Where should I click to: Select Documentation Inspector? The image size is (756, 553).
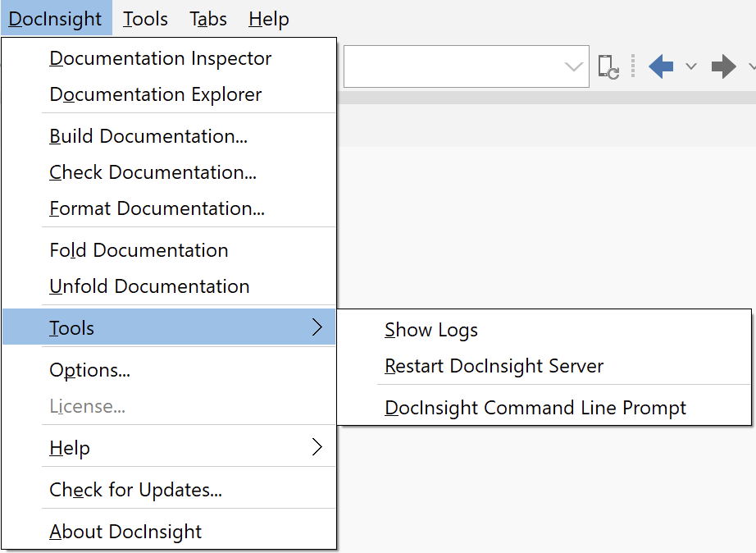coord(169,58)
